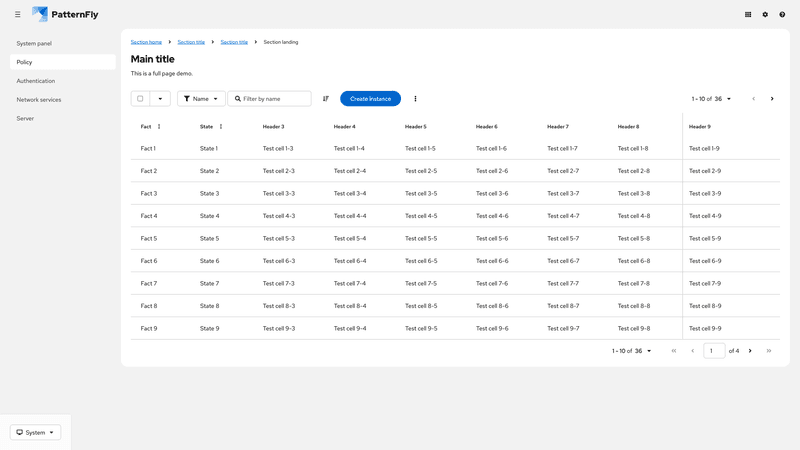Sort table by State column
Viewport: 800px width, 450px height.
pyautogui.click(x=221, y=127)
